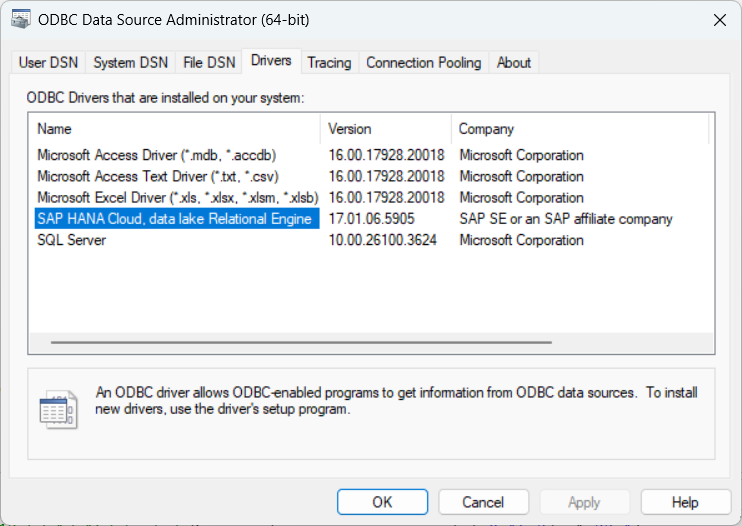
Task: Select the SQL Server driver
Action: pos(71,240)
